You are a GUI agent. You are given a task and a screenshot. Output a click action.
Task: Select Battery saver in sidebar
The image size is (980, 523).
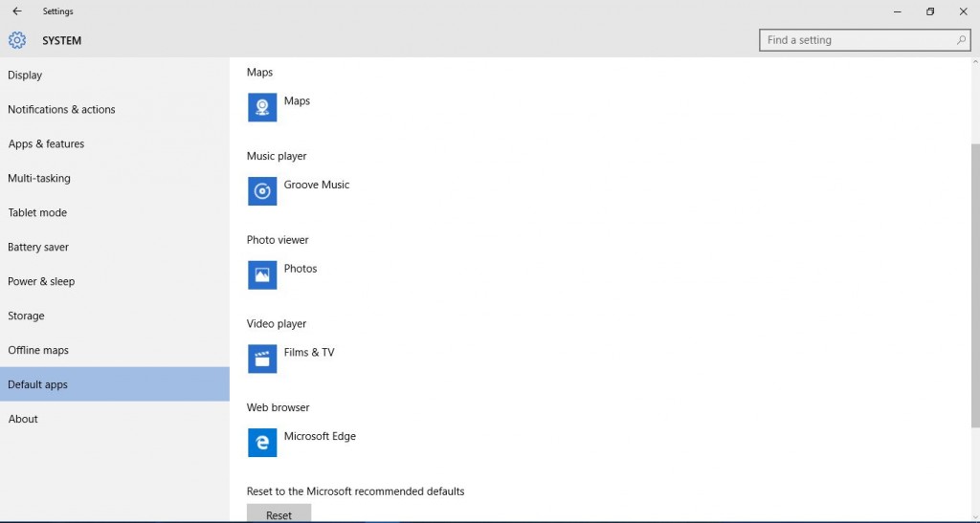tap(115, 247)
